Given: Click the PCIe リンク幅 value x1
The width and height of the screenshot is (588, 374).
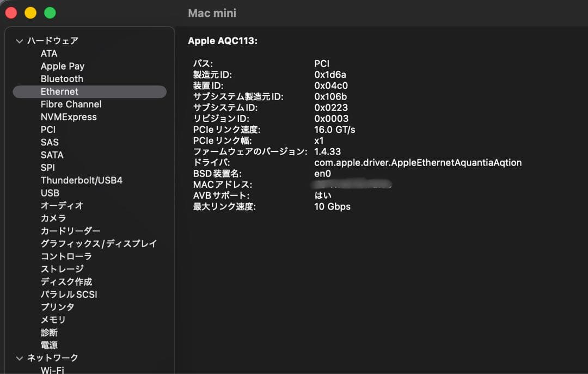Looking at the screenshot, I should pos(318,140).
